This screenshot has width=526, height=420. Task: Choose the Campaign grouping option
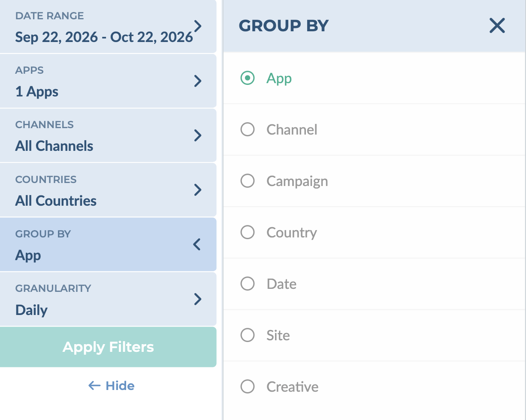tap(248, 181)
